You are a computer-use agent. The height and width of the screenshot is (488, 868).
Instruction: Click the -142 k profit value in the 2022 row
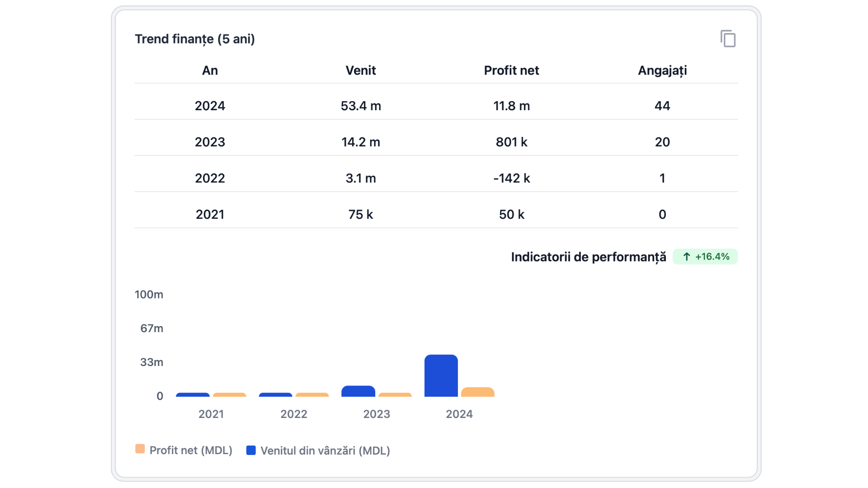click(511, 178)
